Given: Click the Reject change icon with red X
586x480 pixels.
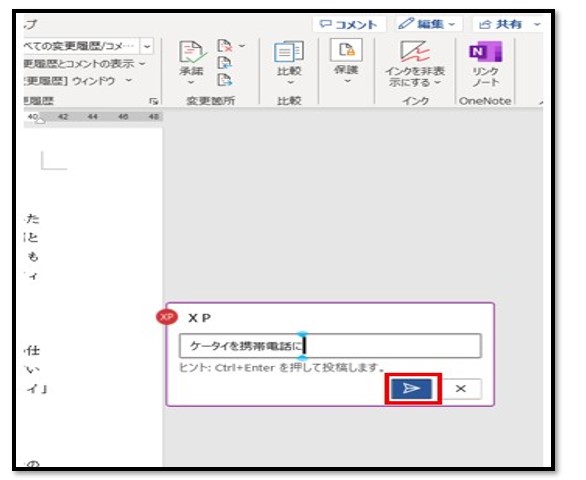Looking at the screenshot, I should coord(225,46).
